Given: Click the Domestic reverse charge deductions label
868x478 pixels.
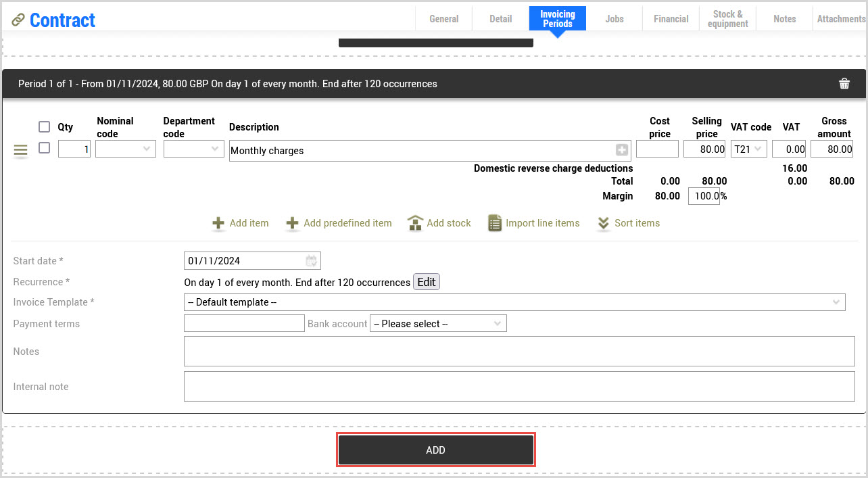Looking at the screenshot, I should 554,168.
